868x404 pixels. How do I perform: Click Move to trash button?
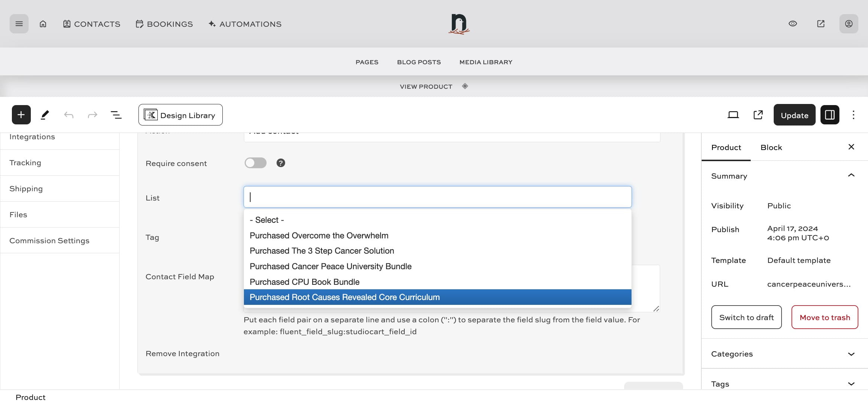point(825,317)
